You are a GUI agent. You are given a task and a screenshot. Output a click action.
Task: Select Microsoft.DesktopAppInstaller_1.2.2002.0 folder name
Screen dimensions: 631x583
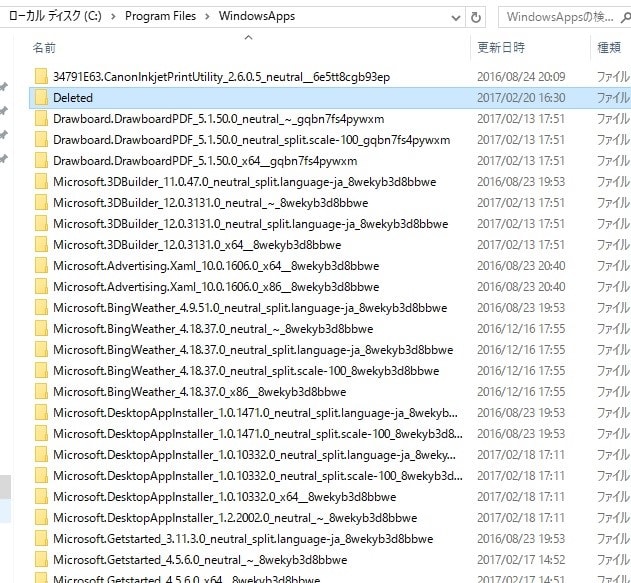click(x=235, y=517)
